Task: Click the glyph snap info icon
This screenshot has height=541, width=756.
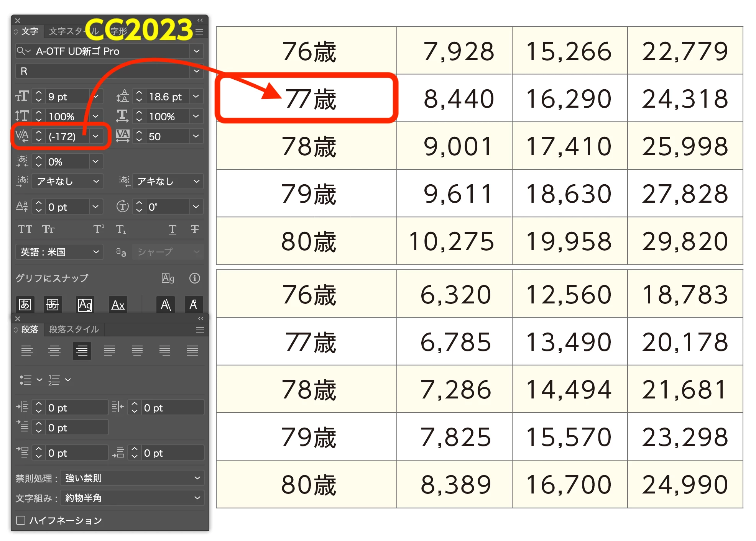Action: (x=194, y=278)
